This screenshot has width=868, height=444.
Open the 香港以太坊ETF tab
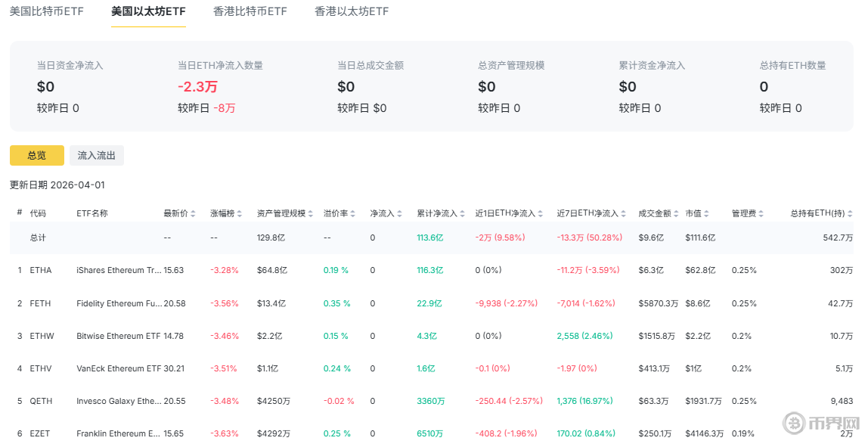352,11
